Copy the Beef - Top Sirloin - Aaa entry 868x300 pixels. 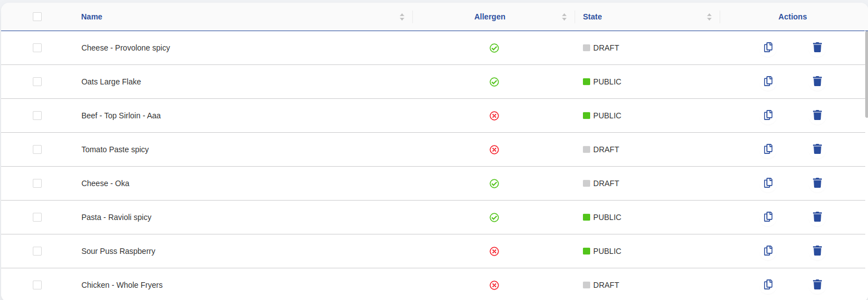768,115
